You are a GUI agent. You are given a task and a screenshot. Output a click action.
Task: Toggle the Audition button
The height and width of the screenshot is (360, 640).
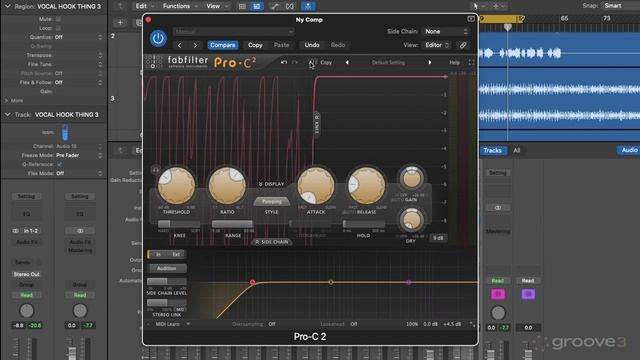click(167, 268)
